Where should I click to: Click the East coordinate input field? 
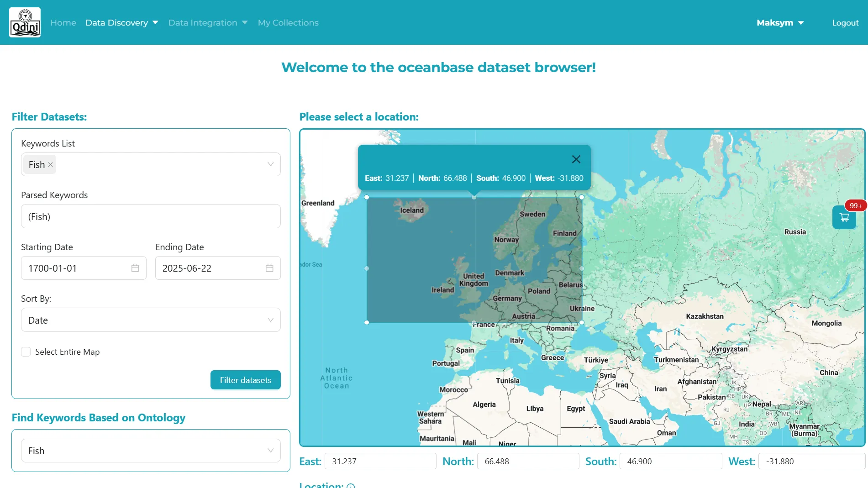380,461
